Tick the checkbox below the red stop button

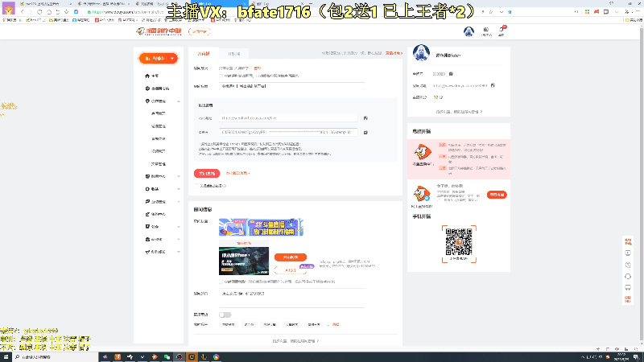coord(196,186)
